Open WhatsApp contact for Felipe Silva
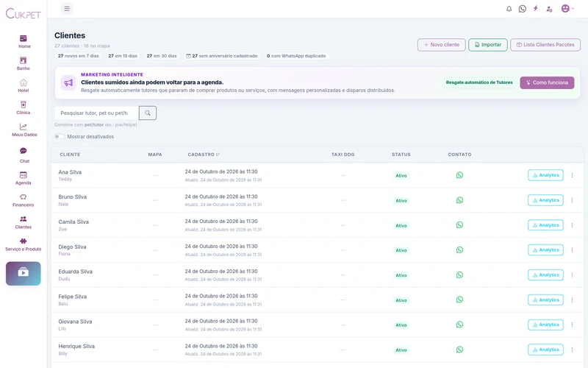The width and height of the screenshot is (588, 368). tap(459, 300)
